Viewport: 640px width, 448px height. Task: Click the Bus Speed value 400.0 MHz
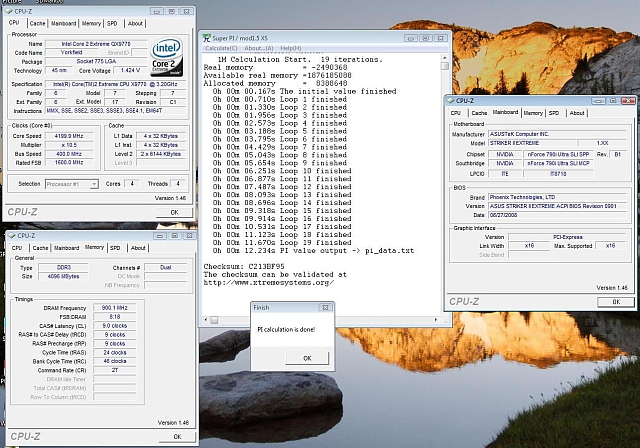point(69,154)
